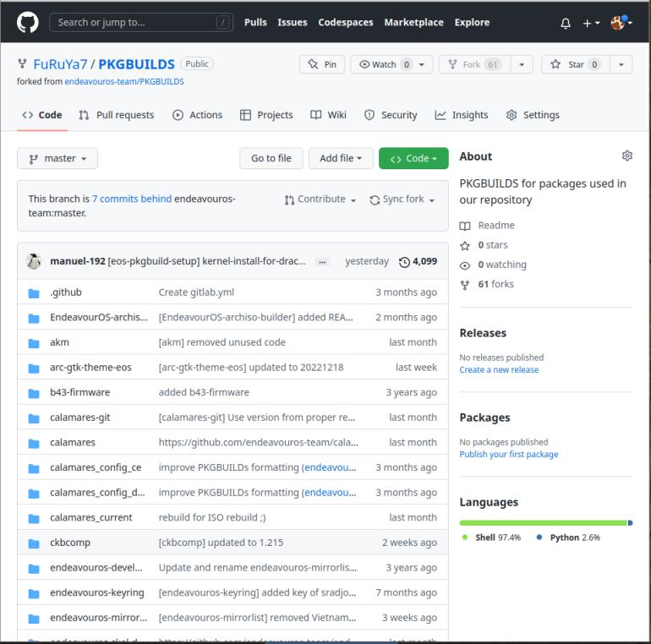Toggle Watch on this repository

pyautogui.click(x=391, y=64)
